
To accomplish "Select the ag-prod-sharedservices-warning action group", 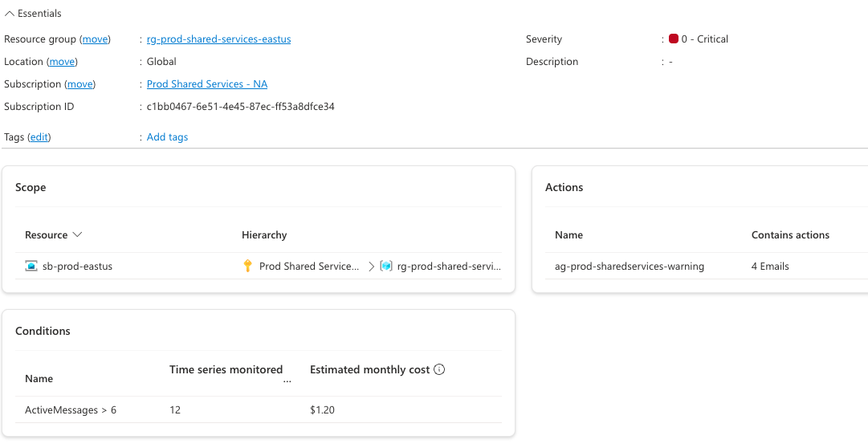I will coord(630,267).
